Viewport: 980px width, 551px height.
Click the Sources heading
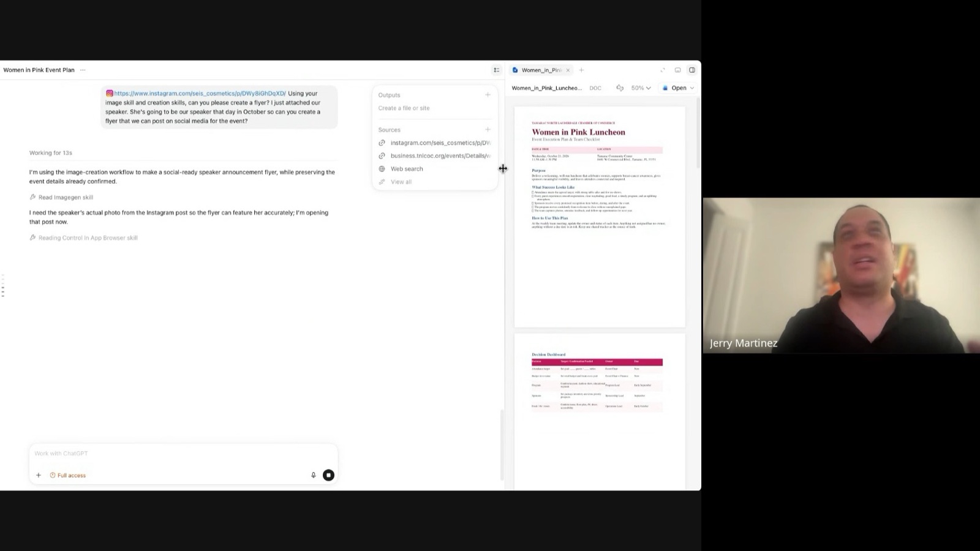tap(389, 130)
